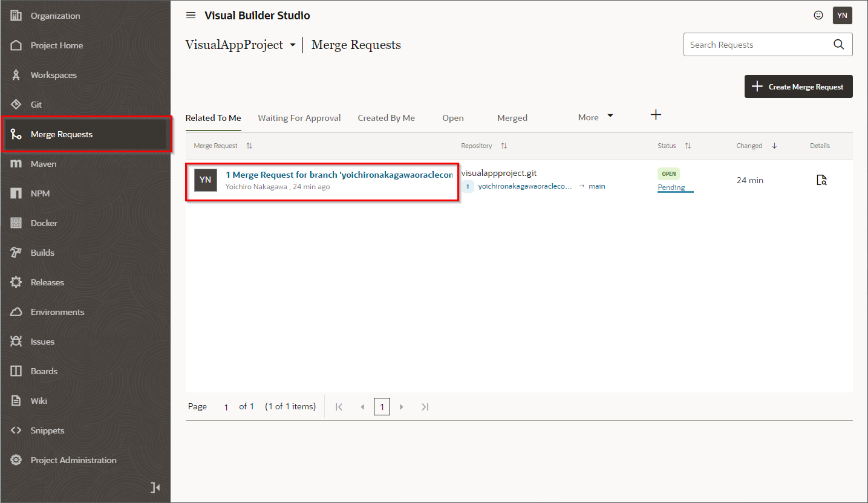
Task: Sort by Repository column
Action: (x=504, y=146)
